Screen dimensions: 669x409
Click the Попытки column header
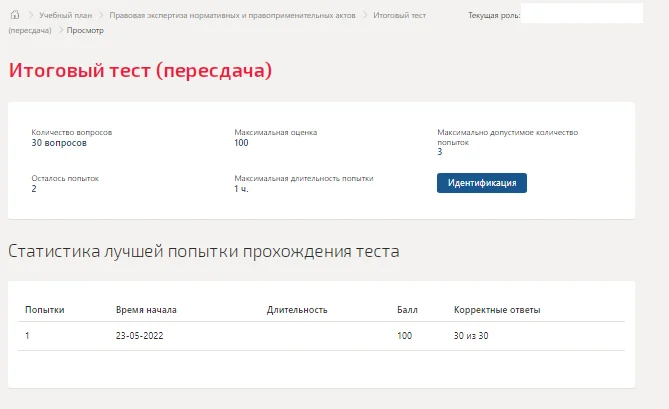45,310
